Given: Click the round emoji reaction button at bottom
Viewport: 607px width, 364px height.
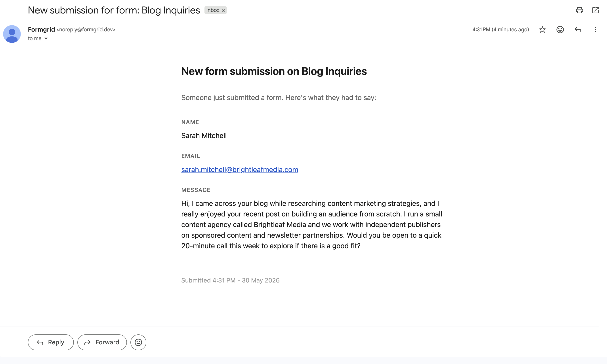Looking at the screenshot, I should pyautogui.click(x=138, y=342).
